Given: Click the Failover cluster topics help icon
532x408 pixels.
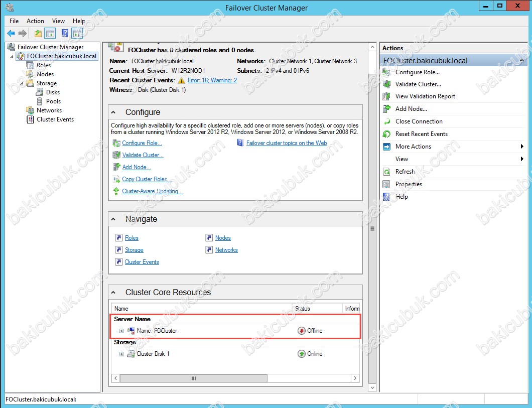Looking at the screenshot, I should (x=240, y=143).
